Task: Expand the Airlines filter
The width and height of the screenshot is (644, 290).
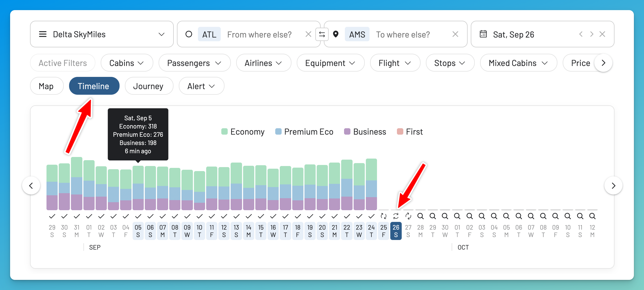Action: (264, 63)
